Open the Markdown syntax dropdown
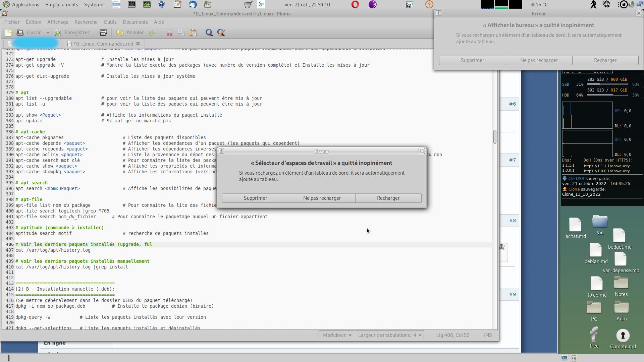The width and height of the screenshot is (644, 362). coord(336,335)
